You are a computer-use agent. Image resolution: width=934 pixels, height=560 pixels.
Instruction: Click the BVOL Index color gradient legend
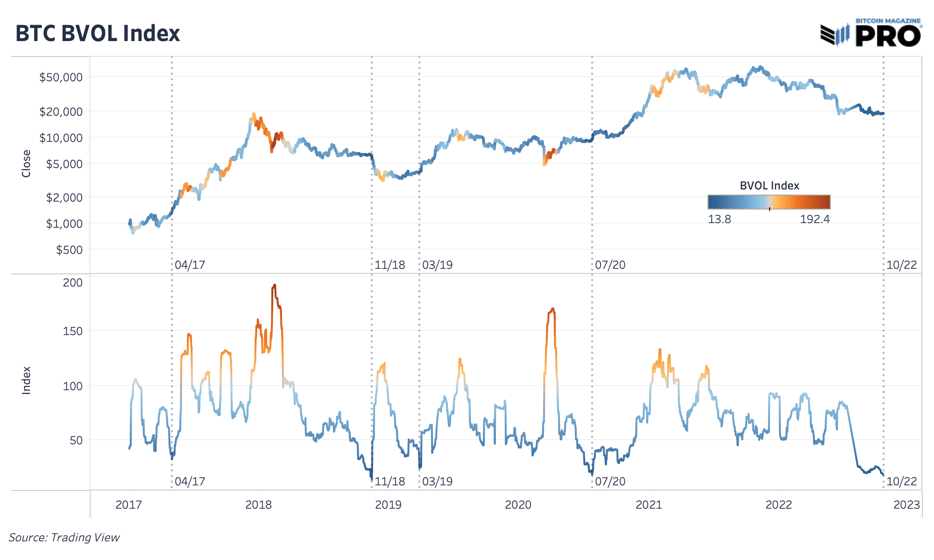[769, 202]
